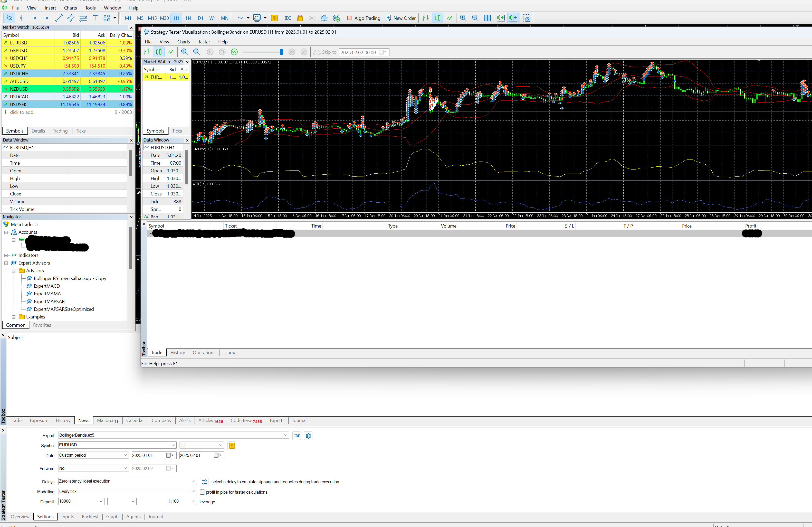Open the Mailbox tab in Toolbox

(x=108, y=420)
